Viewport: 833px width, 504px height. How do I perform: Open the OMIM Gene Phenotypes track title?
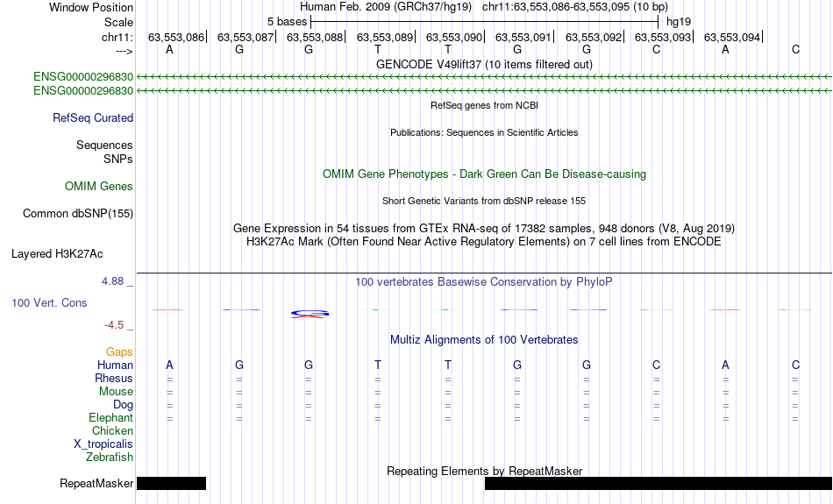coord(484,174)
